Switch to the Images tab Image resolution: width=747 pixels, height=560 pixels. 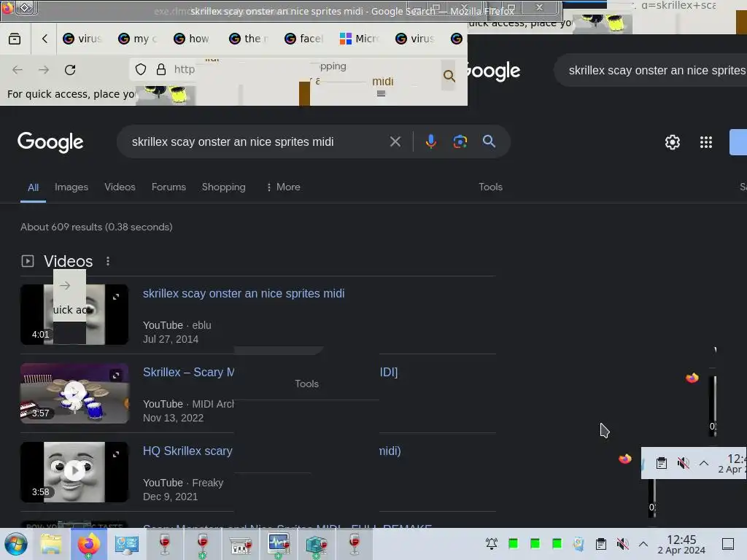(71, 187)
